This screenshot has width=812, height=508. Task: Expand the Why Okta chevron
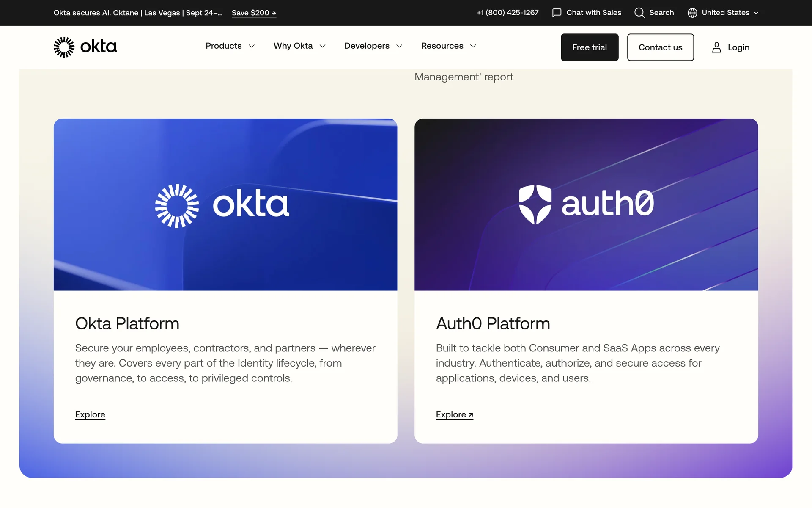(323, 46)
